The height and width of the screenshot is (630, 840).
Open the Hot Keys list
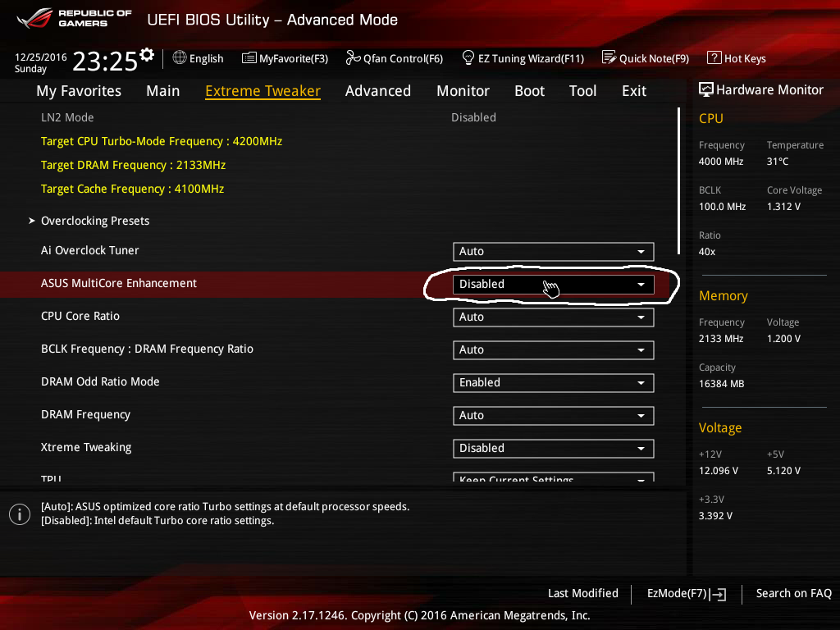click(737, 58)
